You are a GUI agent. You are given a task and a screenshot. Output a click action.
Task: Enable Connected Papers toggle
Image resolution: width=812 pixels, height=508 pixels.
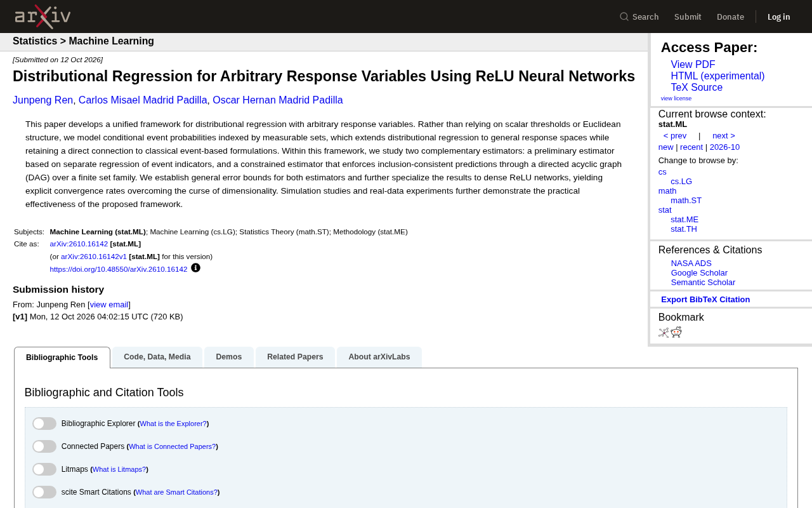44,446
